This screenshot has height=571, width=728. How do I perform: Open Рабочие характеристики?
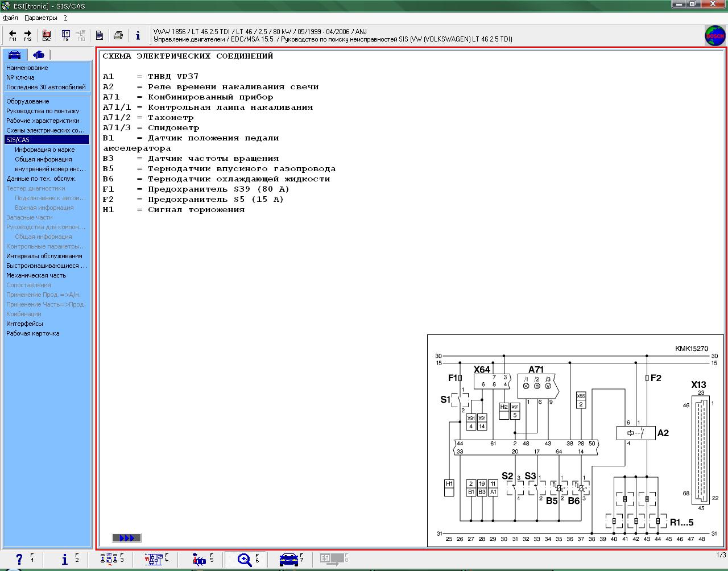(x=43, y=121)
